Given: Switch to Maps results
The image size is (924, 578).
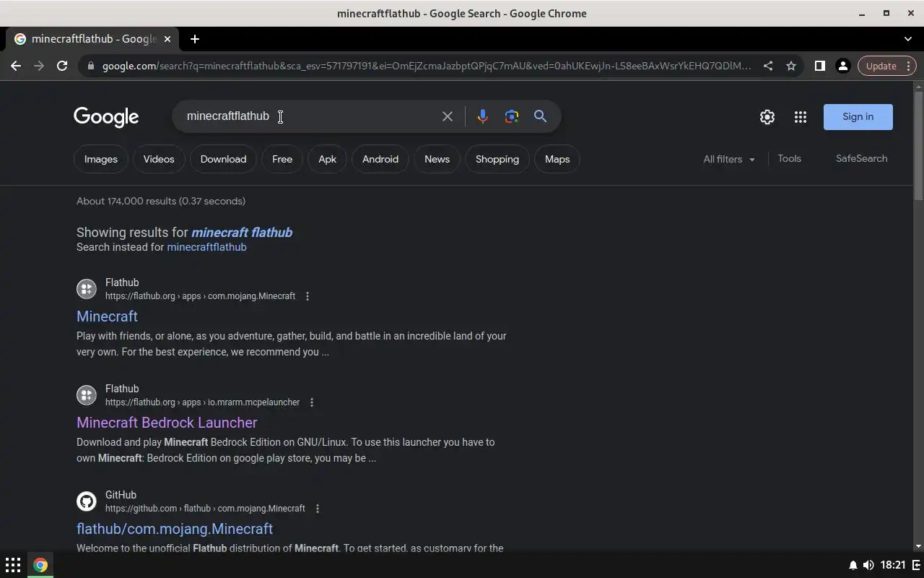Looking at the screenshot, I should point(557,159).
